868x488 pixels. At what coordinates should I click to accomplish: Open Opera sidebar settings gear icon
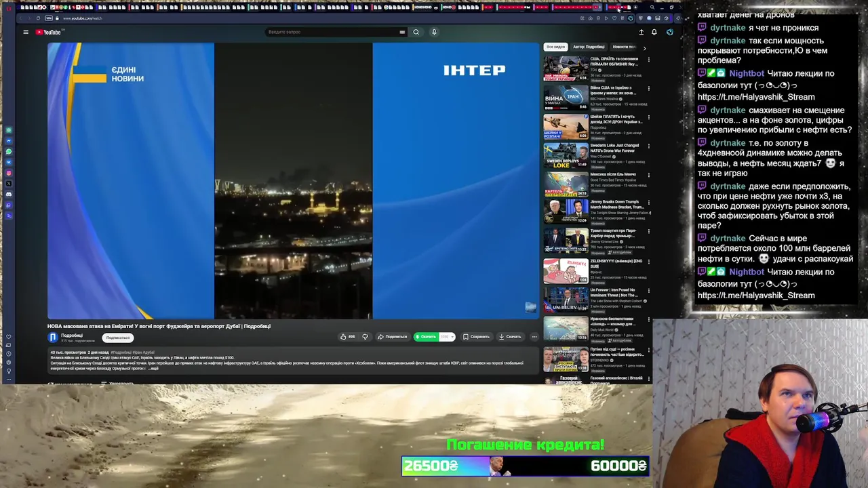click(9, 362)
